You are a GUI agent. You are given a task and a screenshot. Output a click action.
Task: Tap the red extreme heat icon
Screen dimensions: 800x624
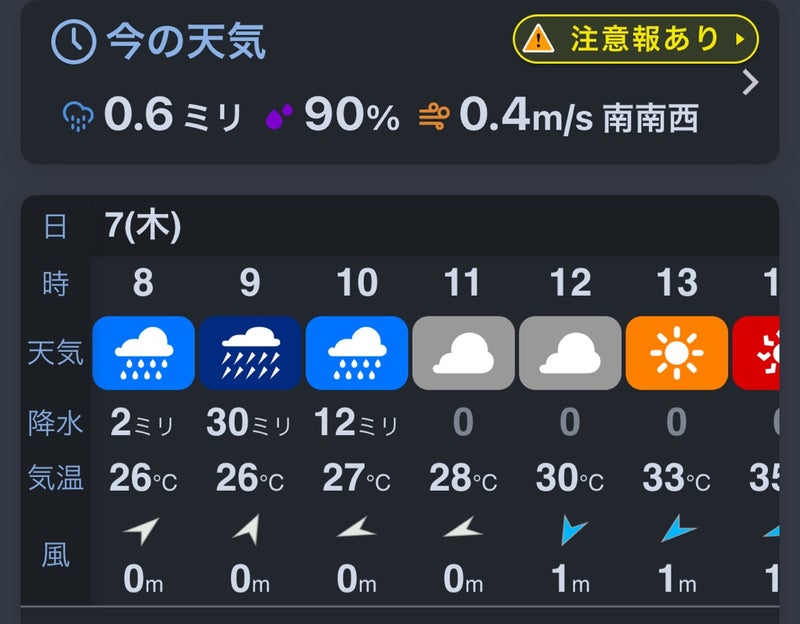click(756, 353)
